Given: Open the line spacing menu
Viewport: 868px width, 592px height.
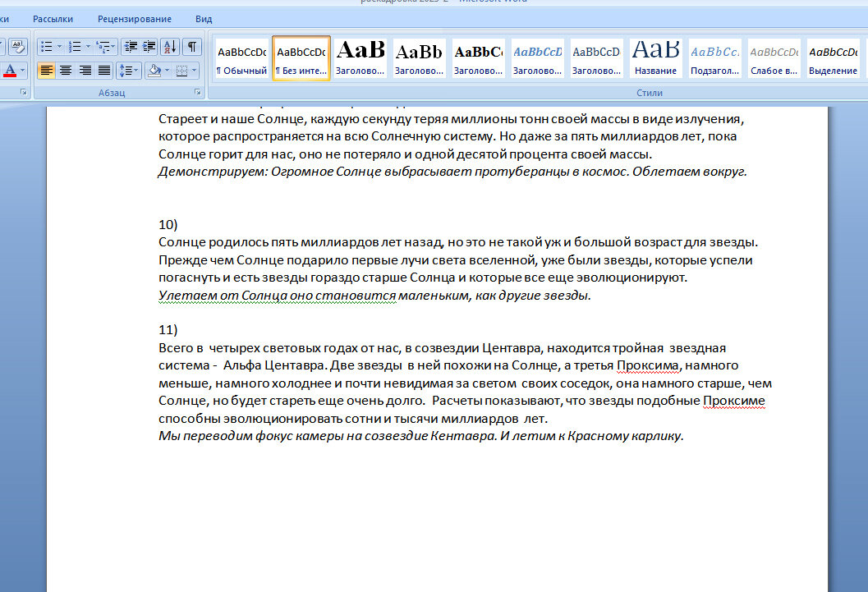Looking at the screenshot, I should 128,71.
